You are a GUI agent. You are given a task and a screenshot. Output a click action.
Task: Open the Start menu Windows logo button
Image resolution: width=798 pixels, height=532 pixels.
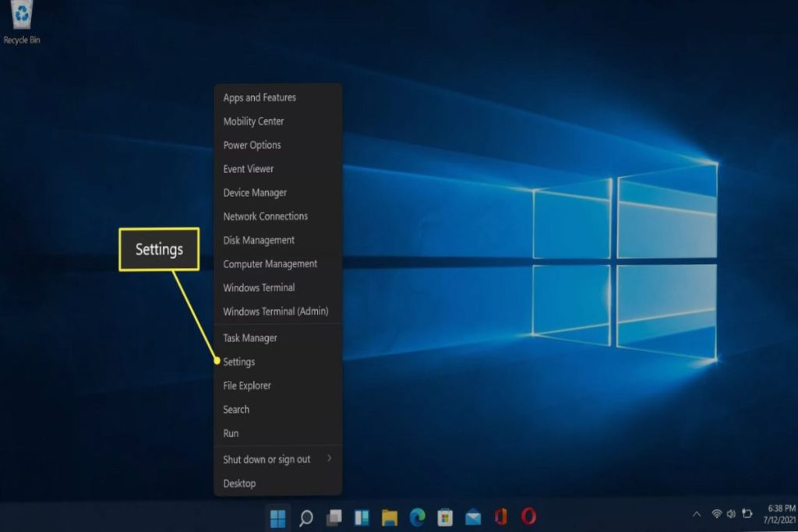coord(278,518)
